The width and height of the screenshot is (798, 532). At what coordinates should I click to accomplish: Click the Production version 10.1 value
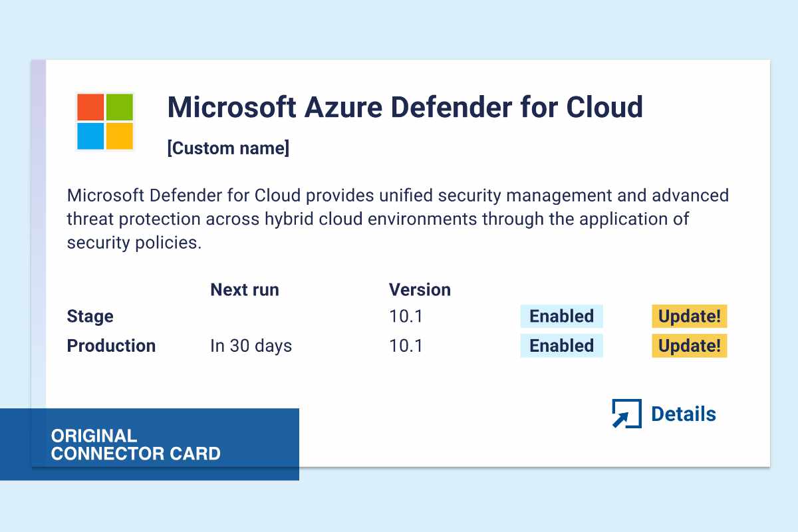(406, 346)
